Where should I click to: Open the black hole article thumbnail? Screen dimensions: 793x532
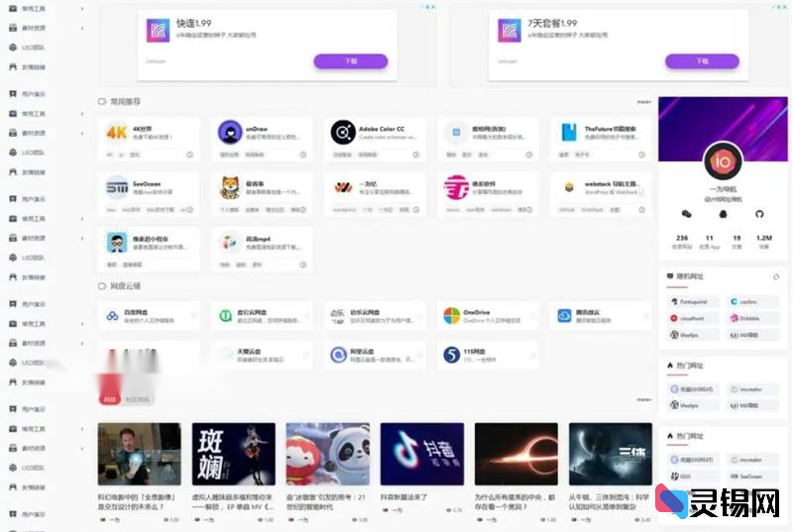516,454
